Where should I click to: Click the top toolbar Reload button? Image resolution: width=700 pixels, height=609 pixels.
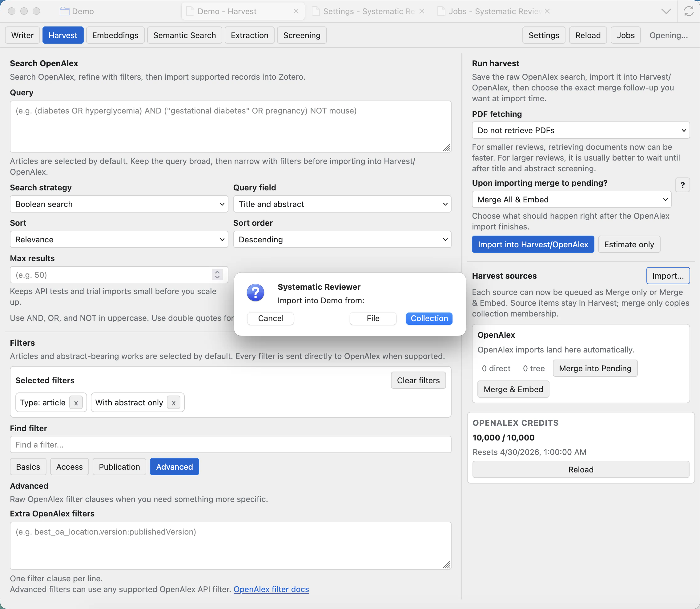pyautogui.click(x=588, y=35)
